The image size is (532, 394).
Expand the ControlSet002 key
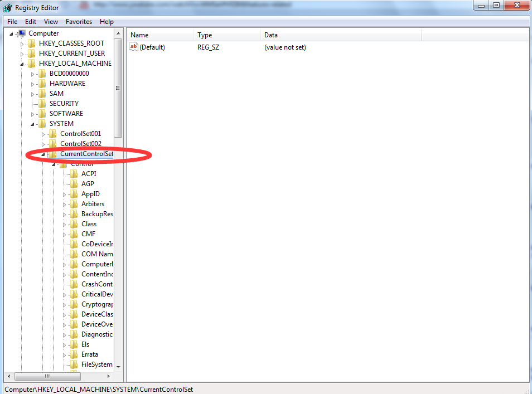(x=43, y=144)
